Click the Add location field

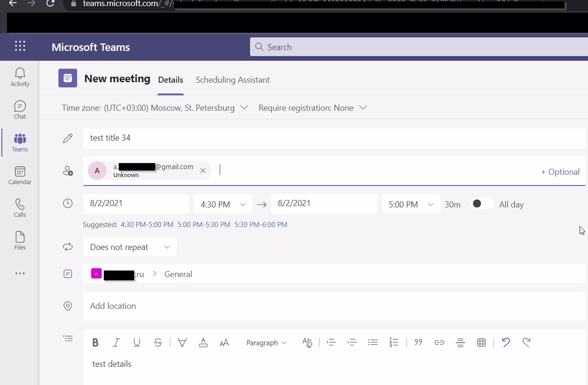tap(334, 306)
